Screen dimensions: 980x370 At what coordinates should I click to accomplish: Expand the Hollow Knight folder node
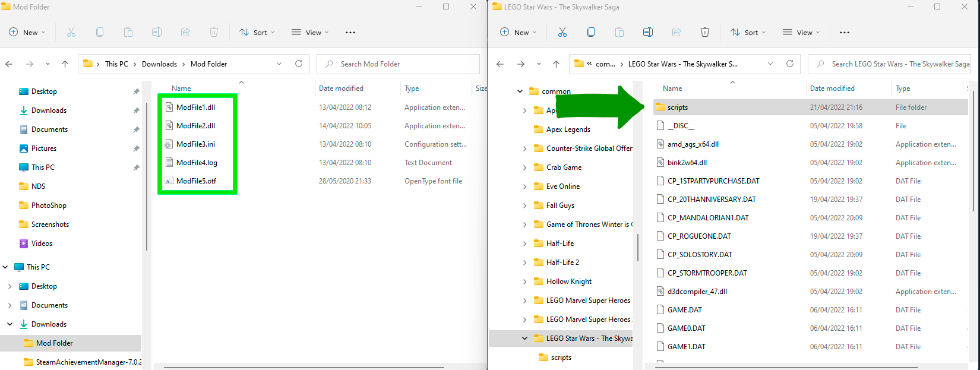pos(524,282)
